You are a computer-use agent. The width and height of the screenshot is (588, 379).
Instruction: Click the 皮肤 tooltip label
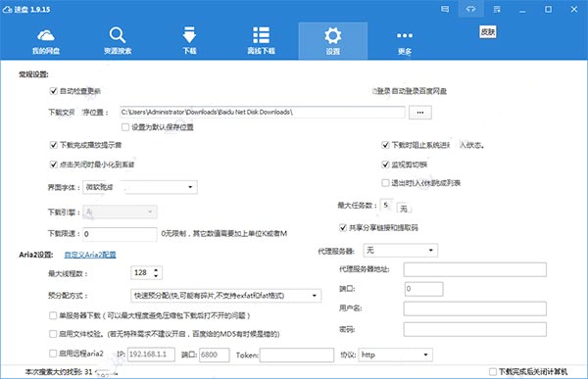(487, 32)
